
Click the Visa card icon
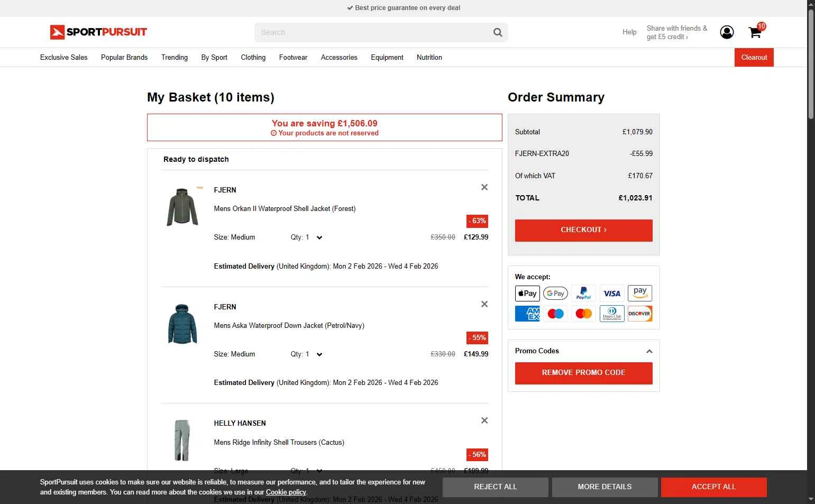(x=612, y=294)
